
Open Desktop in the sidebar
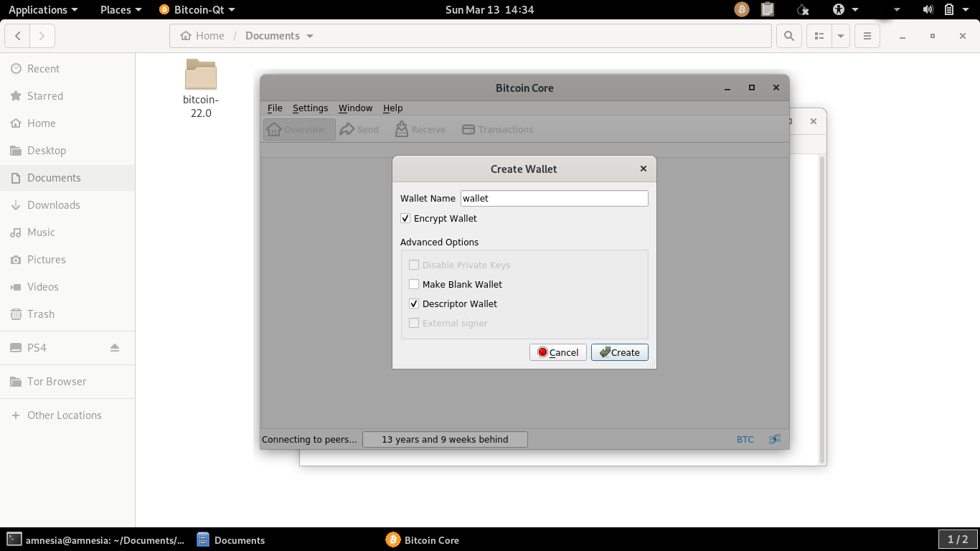(x=67, y=151)
